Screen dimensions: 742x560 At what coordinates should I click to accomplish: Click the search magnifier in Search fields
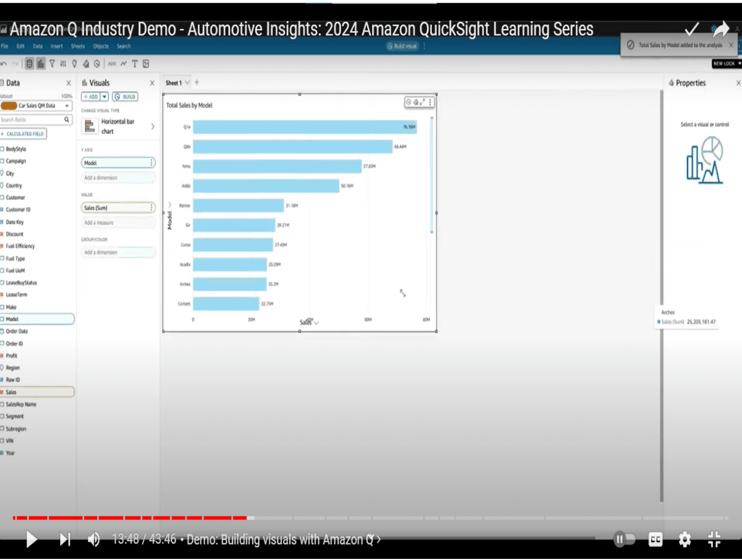coord(66,120)
